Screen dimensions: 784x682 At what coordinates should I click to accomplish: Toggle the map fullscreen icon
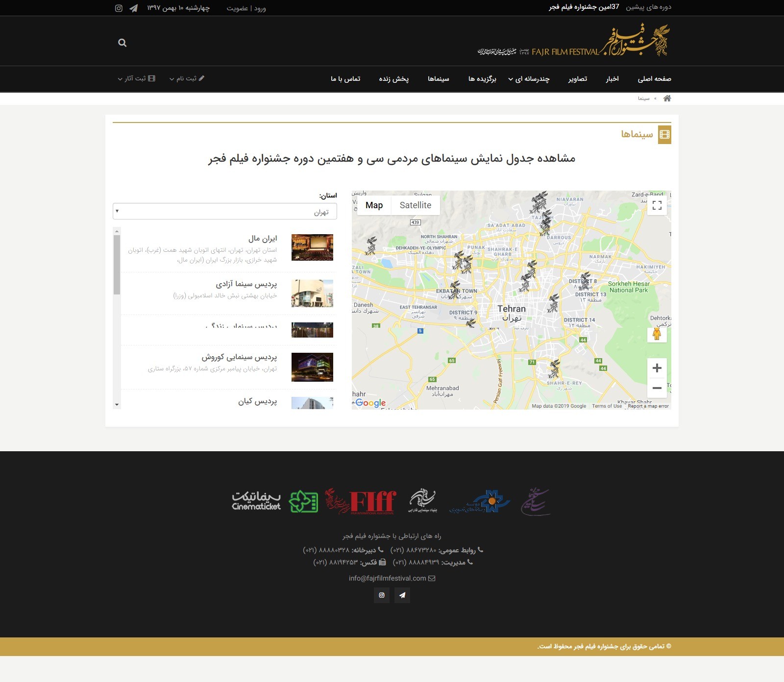pos(657,205)
